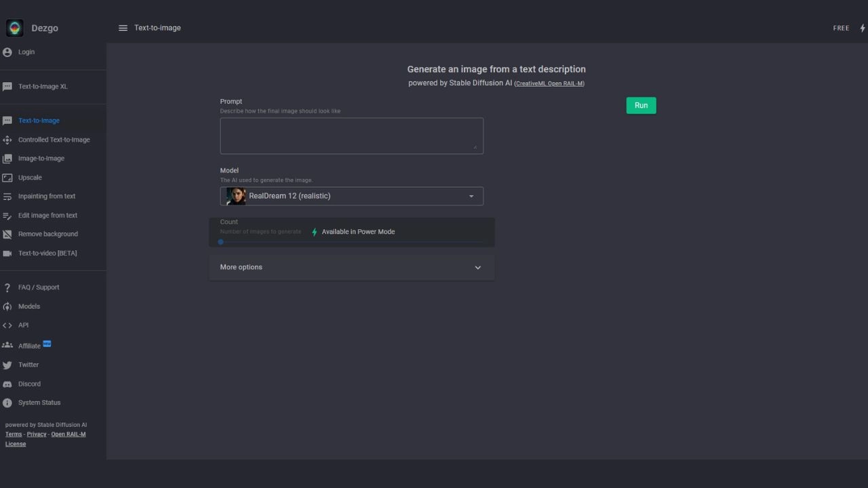Open Upscale via its sidebar icon
Image resolution: width=868 pixels, height=488 pixels.
[x=7, y=178]
